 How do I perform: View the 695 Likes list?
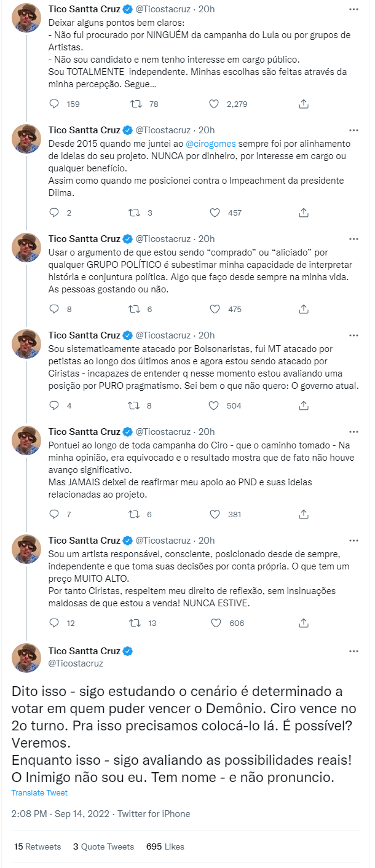click(165, 846)
